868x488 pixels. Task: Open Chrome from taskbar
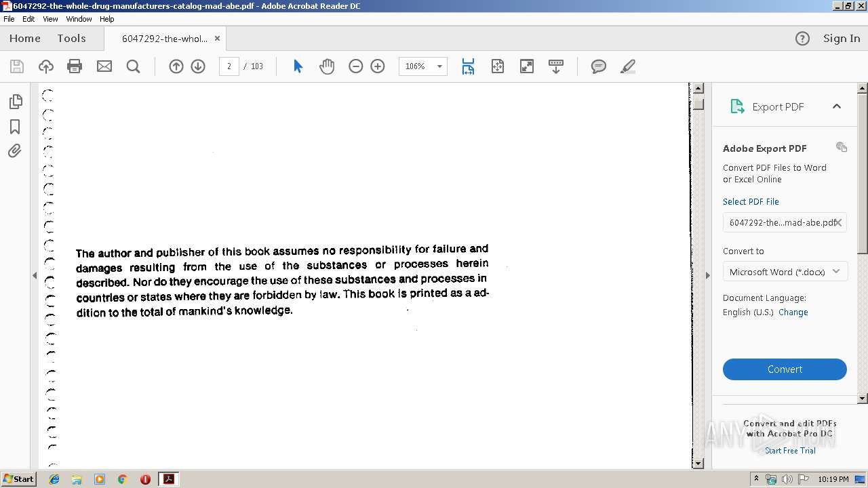pyautogui.click(x=122, y=479)
